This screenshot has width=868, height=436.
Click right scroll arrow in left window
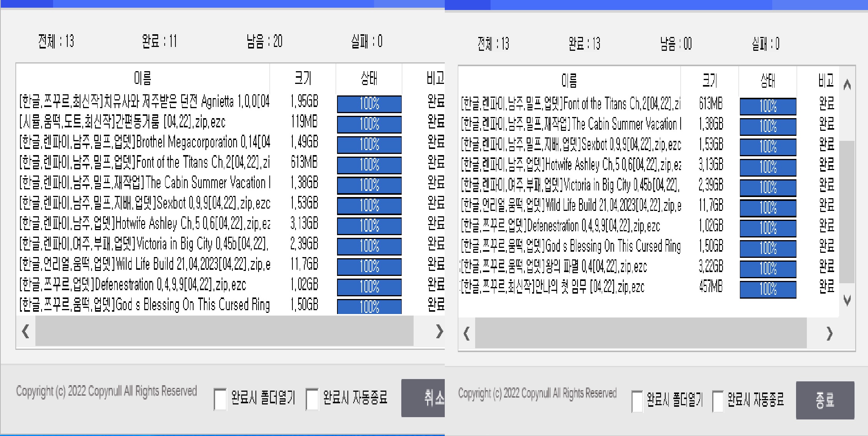[x=439, y=331]
